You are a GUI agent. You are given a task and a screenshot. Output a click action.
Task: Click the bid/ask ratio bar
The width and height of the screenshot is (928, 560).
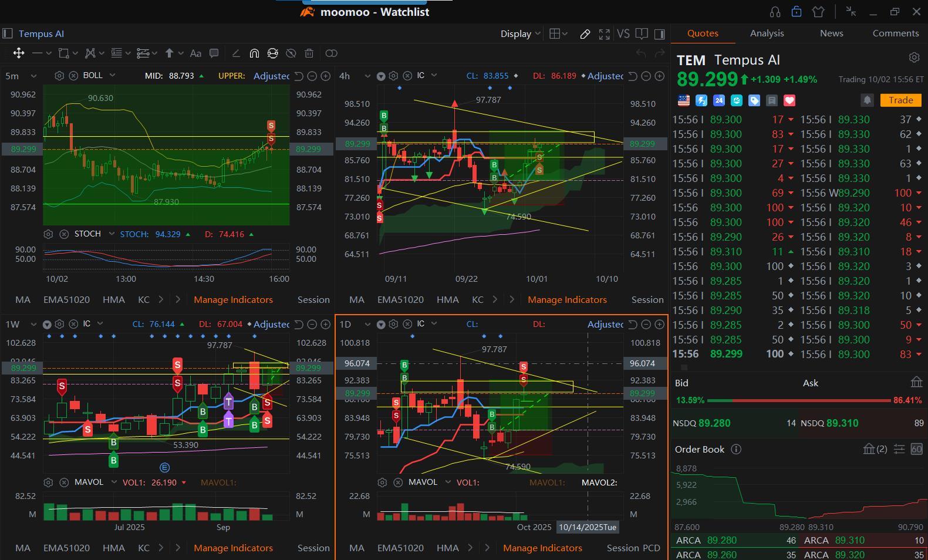tap(799, 400)
